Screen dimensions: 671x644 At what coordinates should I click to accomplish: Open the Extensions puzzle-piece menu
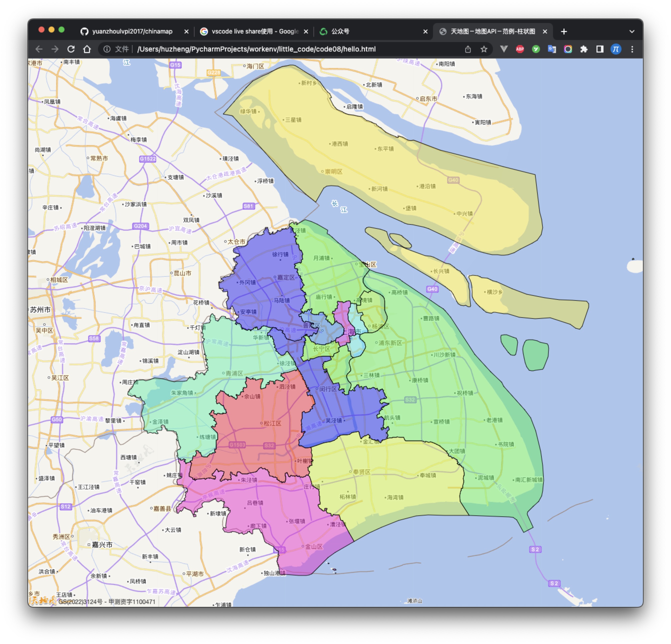pos(584,49)
